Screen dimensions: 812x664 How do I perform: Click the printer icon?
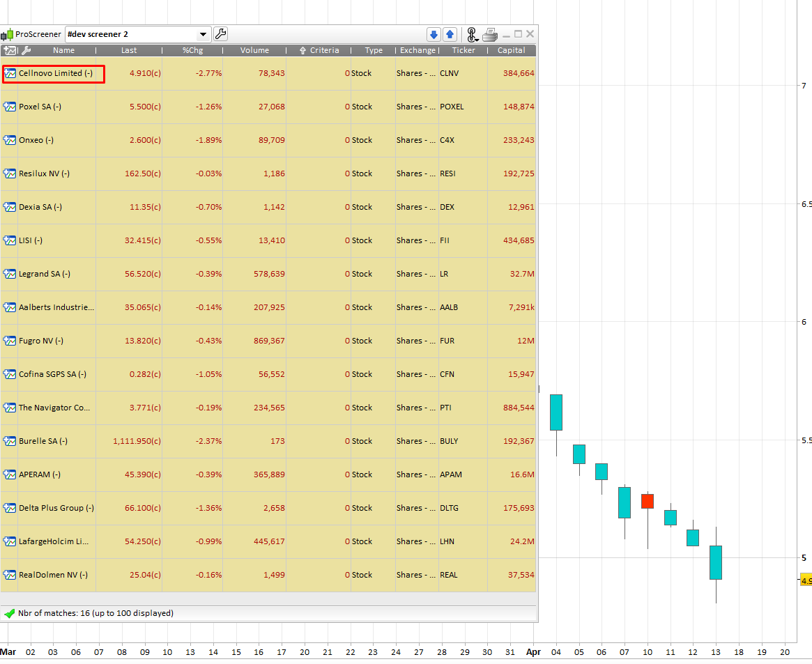click(x=490, y=35)
